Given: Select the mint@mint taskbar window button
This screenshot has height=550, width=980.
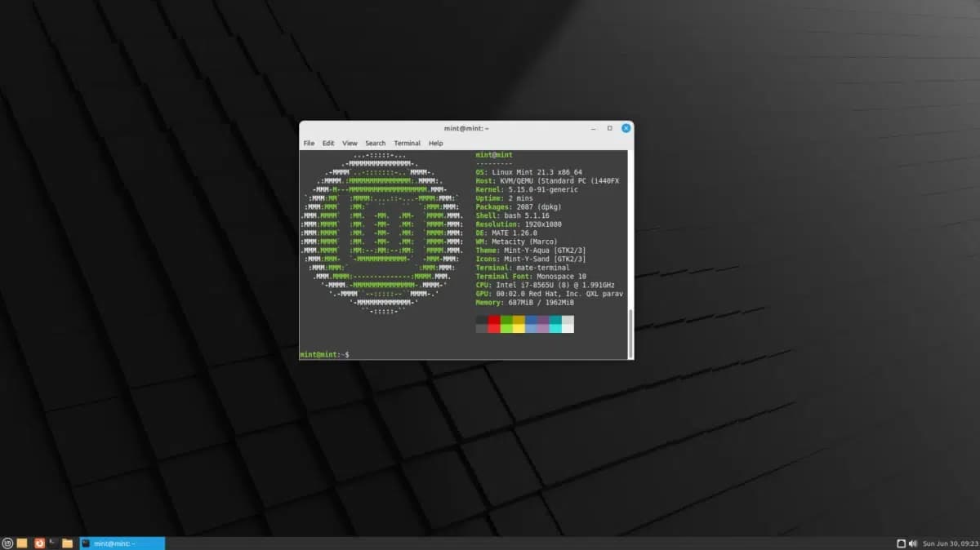Looking at the screenshot, I should pyautogui.click(x=122, y=543).
